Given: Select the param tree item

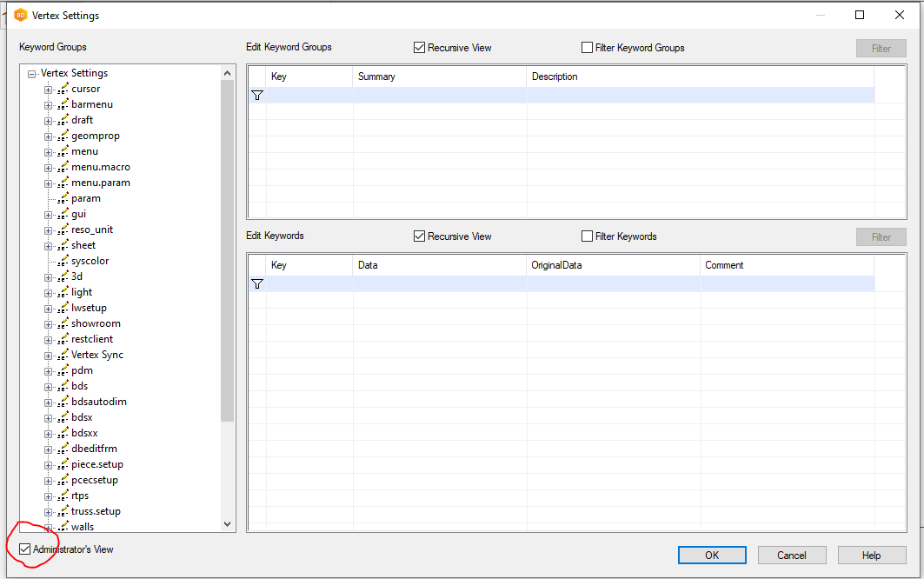Looking at the screenshot, I should 86,198.
